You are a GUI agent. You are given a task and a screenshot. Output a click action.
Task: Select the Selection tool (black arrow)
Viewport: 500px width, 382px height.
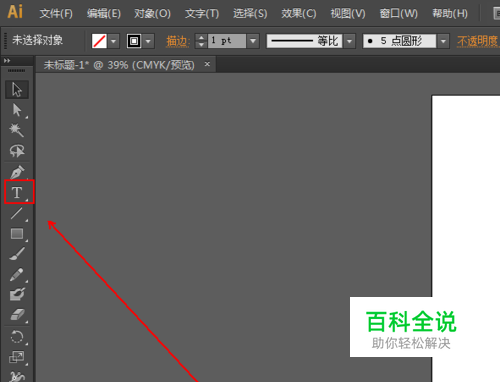tap(17, 89)
